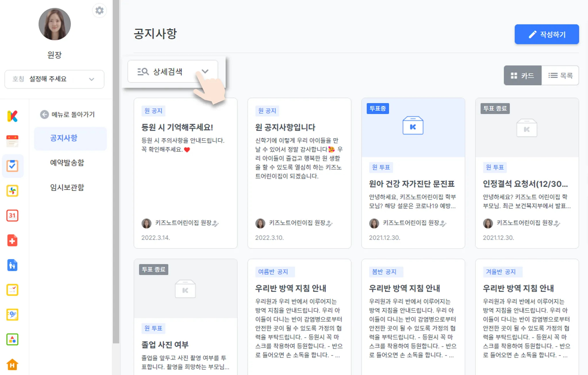Select the 공지사항 menu item
This screenshot has width=588, height=375.
64,138
